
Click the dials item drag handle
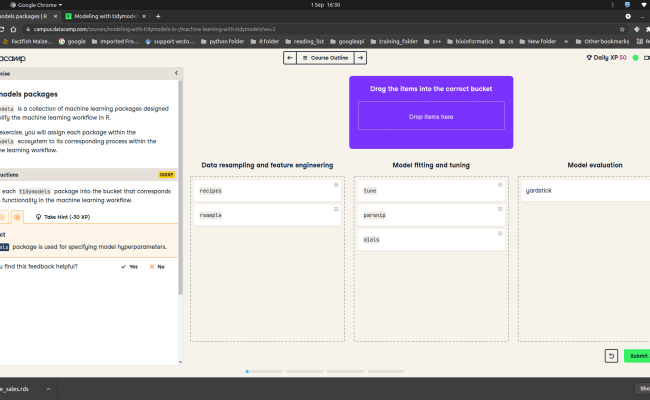pyautogui.click(x=500, y=233)
